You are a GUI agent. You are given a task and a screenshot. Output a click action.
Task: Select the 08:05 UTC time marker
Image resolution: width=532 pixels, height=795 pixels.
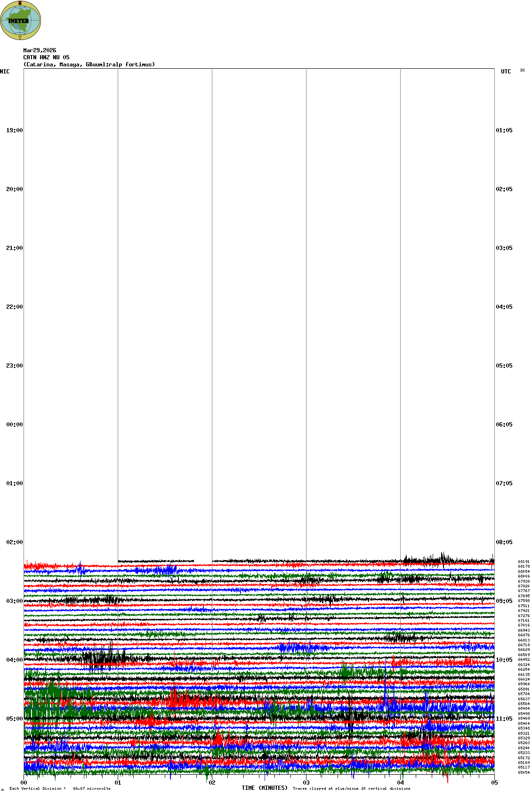tap(504, 542)
